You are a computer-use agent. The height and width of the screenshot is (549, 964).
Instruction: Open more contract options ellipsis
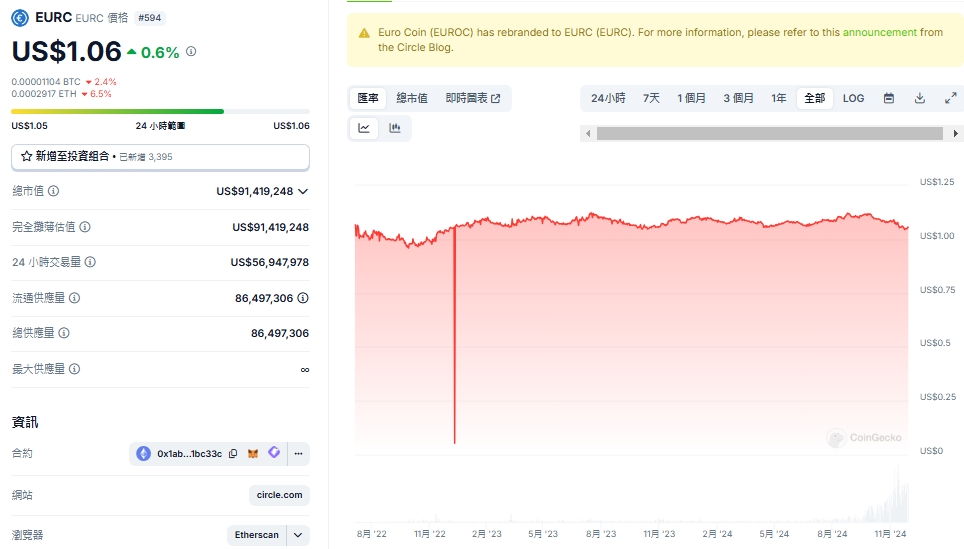click(298, 454)
